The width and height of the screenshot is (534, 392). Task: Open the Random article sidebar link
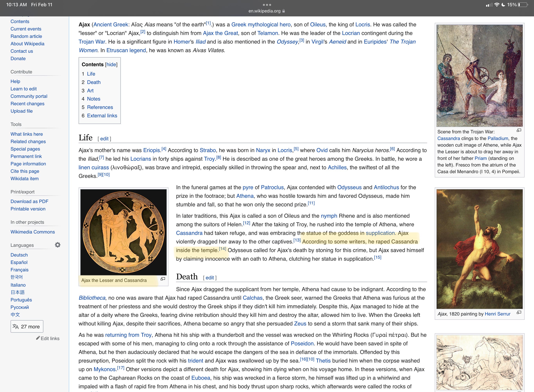click(x=26, y=36)
